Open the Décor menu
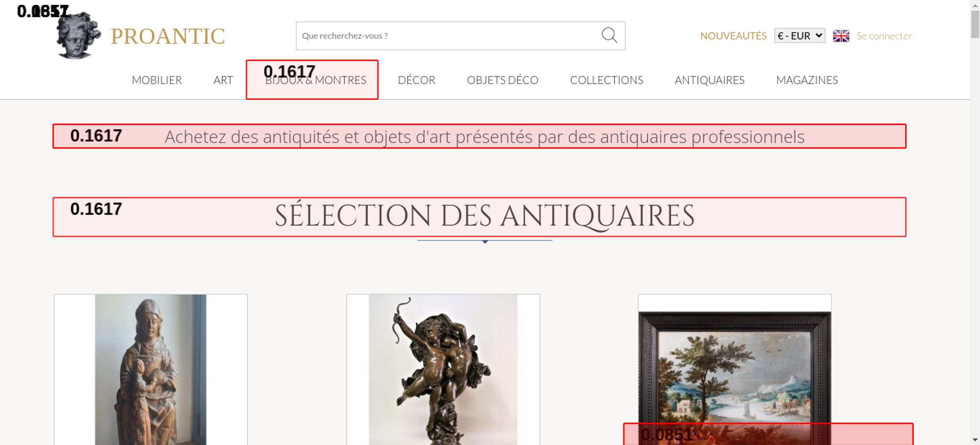Image resolution: width=980 pixels, height=445 pixels. coord(416,80)
